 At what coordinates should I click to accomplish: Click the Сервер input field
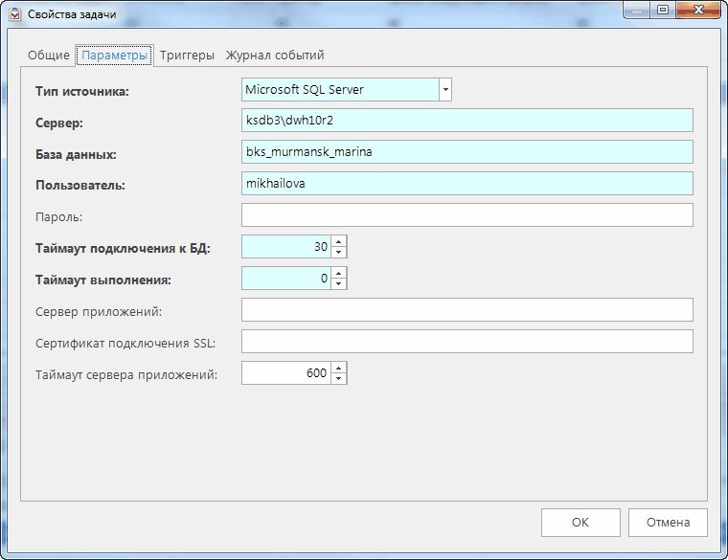(466, 121)
